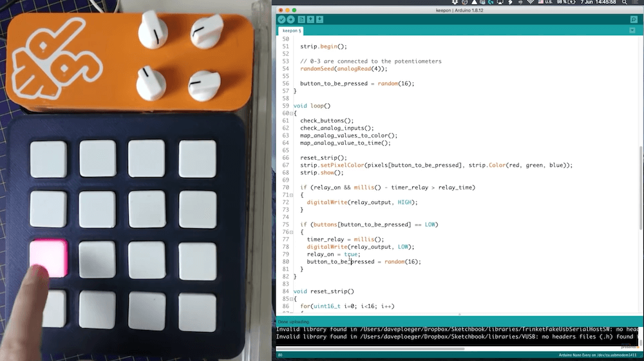Click 'digitalWrite(relay_output, HIGH);' line
Screen dimensions: 644x361
[362, 202]
